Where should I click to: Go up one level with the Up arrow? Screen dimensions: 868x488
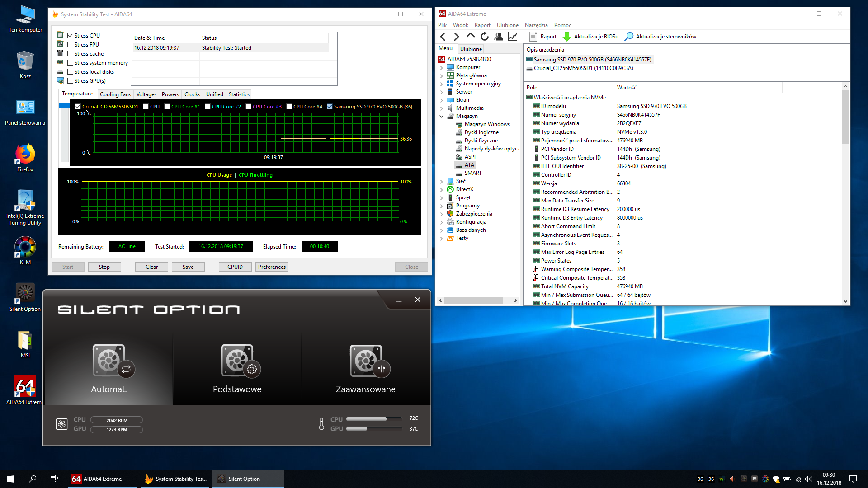point(471,36)
